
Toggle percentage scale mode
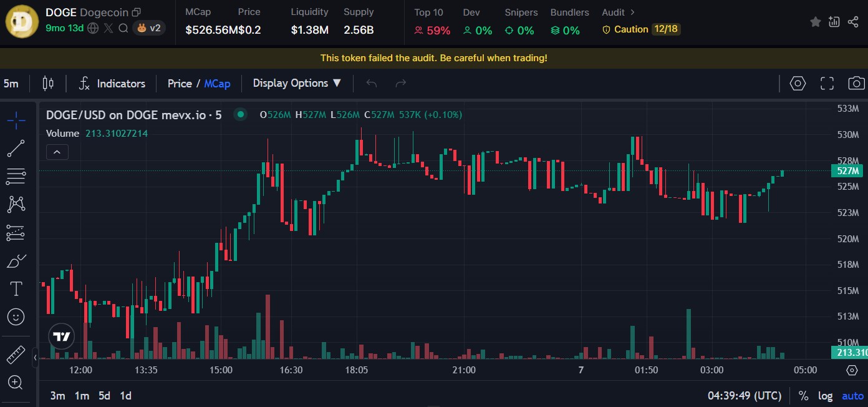803,396
